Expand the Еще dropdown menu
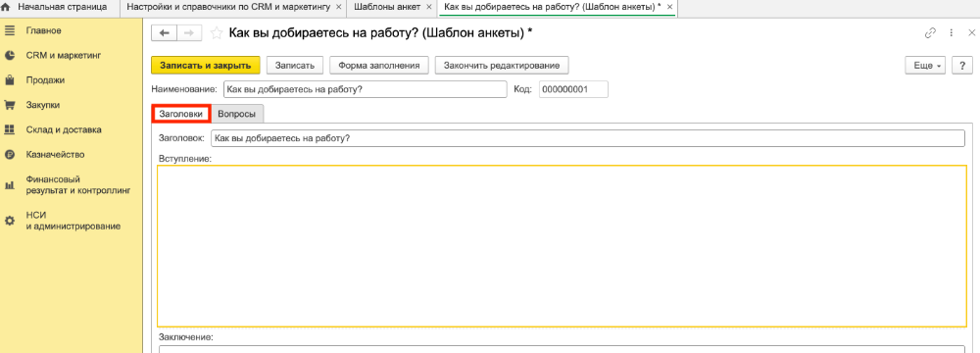 [x=925, y=65]
